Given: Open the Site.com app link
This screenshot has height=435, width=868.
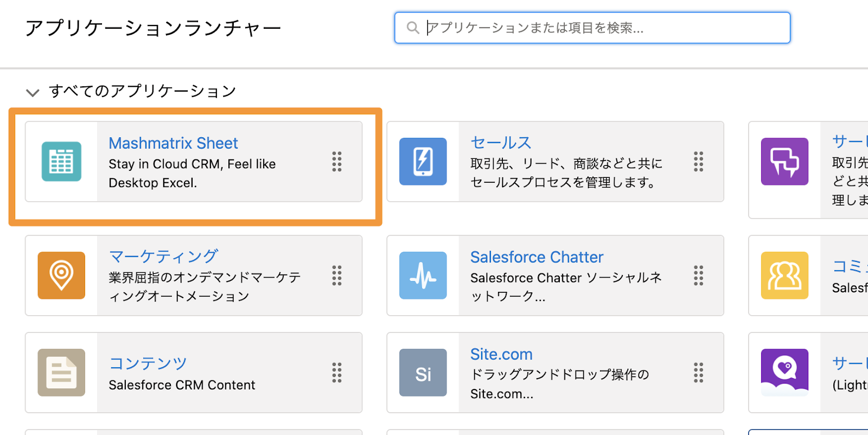Looking at the screenshot, I should click(x=501, y=354).
